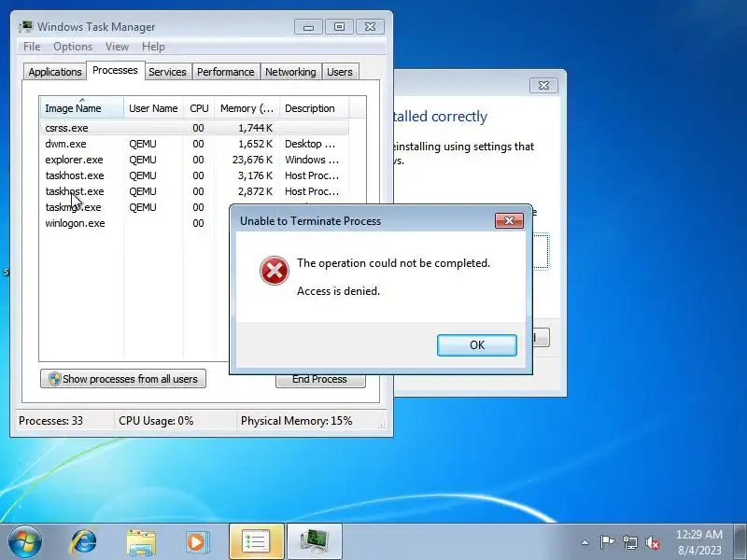Viewport: 747px width, 560px height.
Task: Select the csrss.exe process row
Action: pos(194,128)
